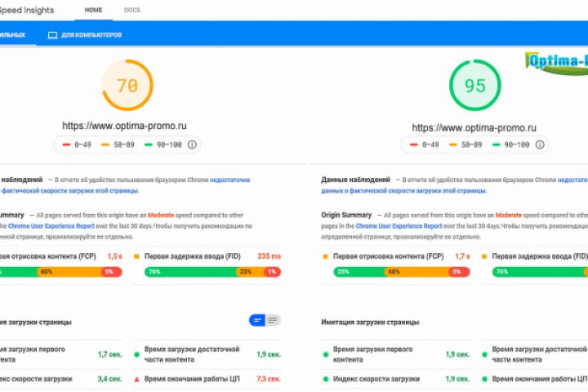Click the orange square icon beside left FID label
The image size is (588, 392).
(x=136, y=256)
